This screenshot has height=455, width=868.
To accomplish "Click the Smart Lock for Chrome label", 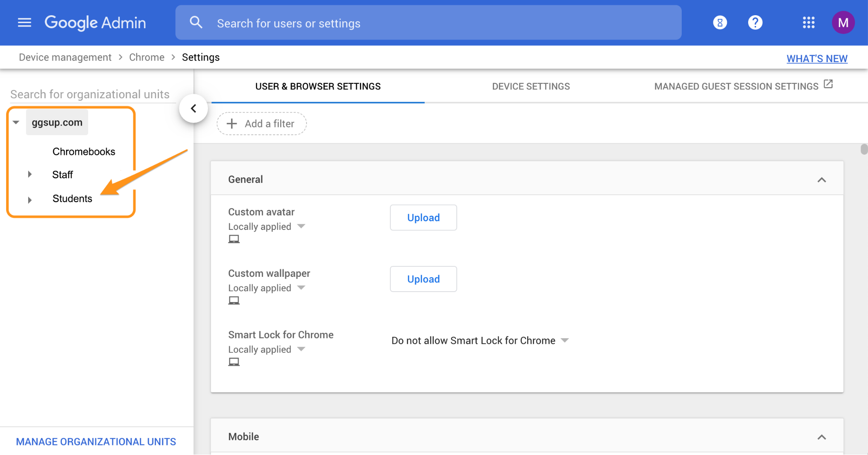I will (x=281, y=335).
